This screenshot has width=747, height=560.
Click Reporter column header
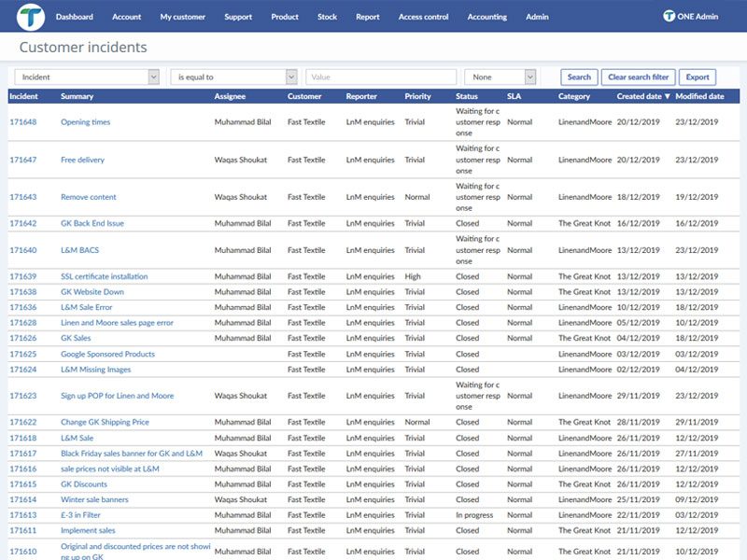(x=361, y=96)
